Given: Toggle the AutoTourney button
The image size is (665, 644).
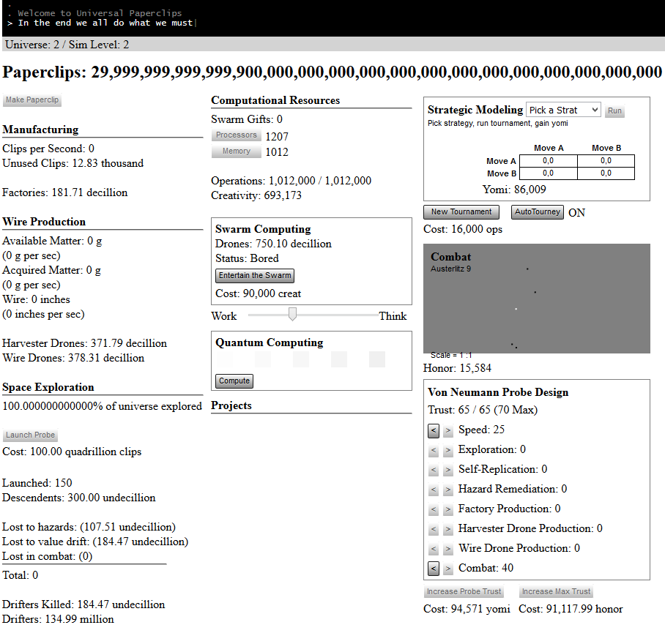Looking at the screenshot, I should pos(538,212).
